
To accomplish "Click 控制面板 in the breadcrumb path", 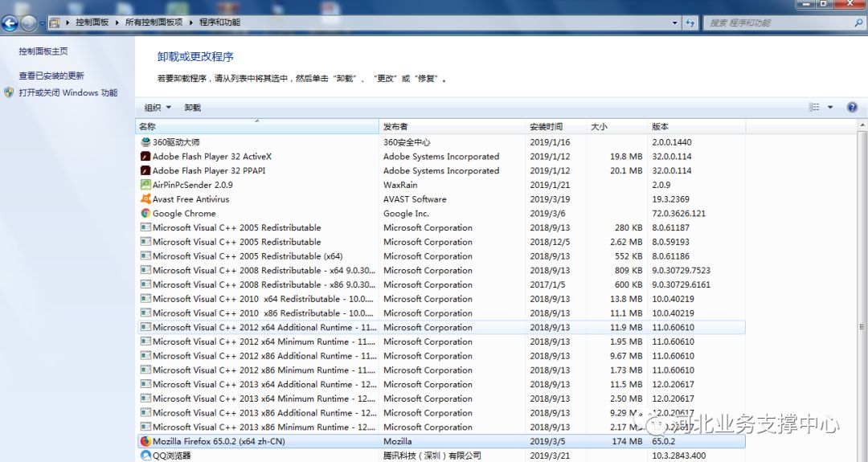I will coord(92,22).
